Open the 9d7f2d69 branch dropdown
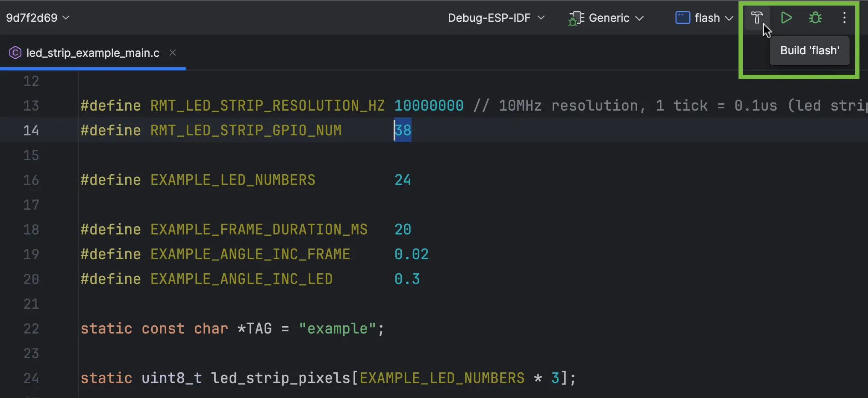The image size is (868, 398). coord(38,18)
